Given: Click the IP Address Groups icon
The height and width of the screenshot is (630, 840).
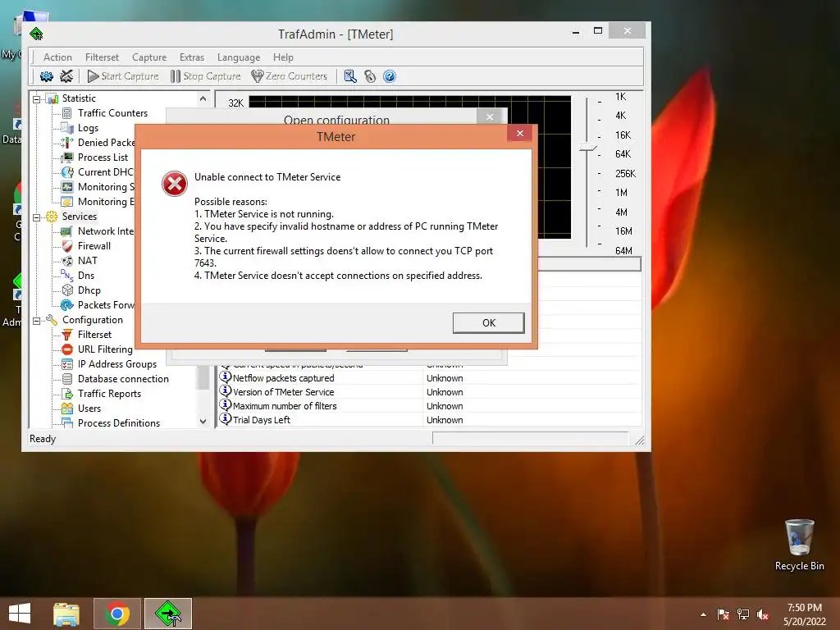Looking at the screenshot, I should click(67, 364).
